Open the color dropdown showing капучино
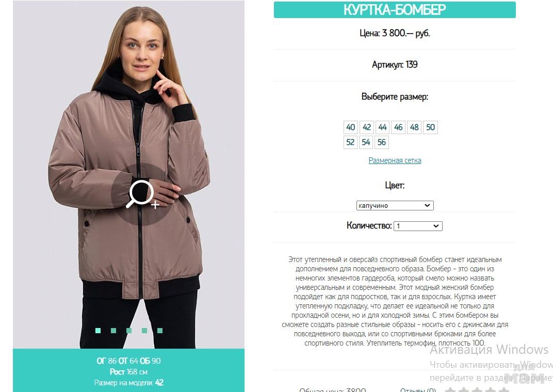Image resolution: width=553 pixels, height=392 pixels. coord(395,205)
